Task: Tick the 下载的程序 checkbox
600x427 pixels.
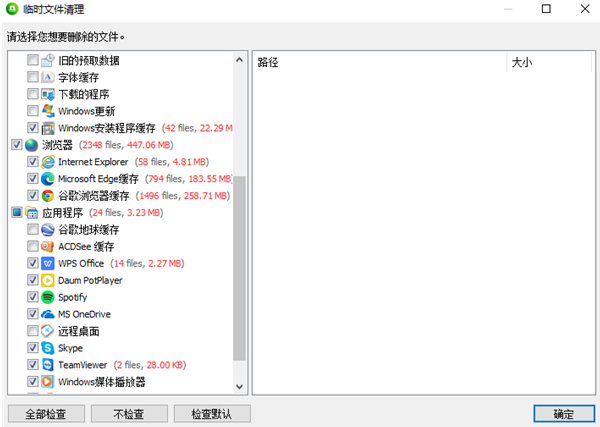Action: [33, 94]
